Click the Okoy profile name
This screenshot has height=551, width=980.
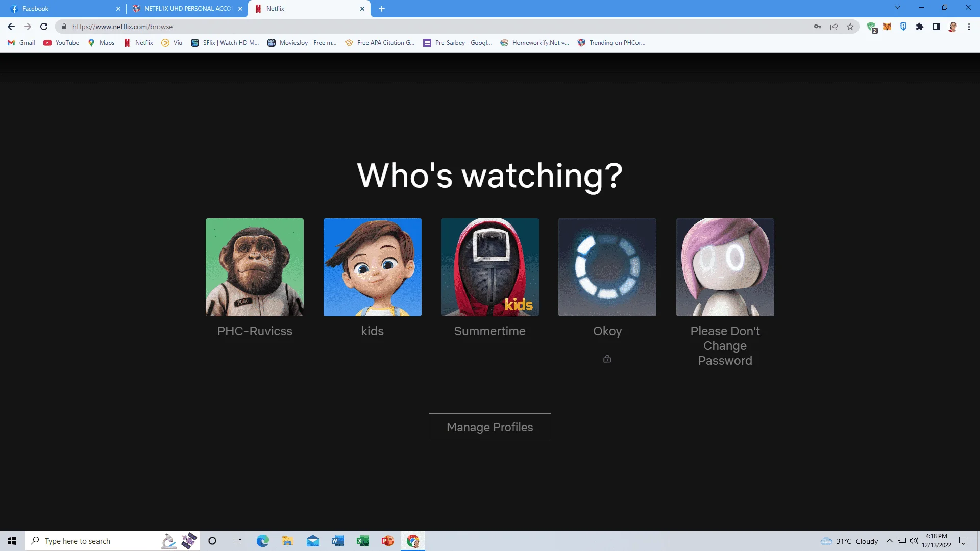(607, 332)
